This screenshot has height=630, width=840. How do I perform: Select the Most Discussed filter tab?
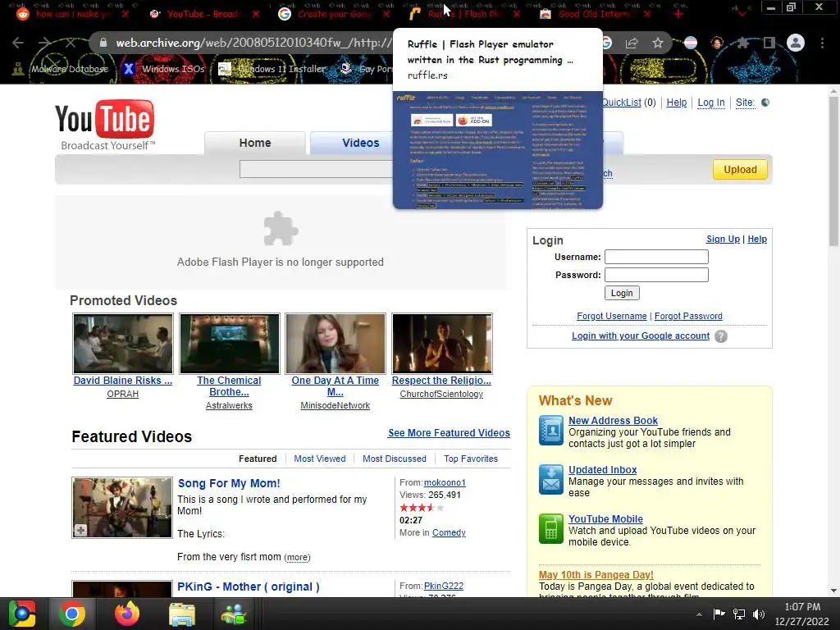(395, 459)
